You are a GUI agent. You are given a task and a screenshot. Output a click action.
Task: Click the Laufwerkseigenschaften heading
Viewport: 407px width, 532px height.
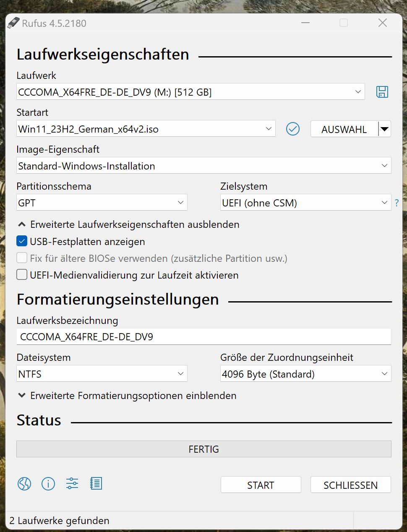click(103, 55)
